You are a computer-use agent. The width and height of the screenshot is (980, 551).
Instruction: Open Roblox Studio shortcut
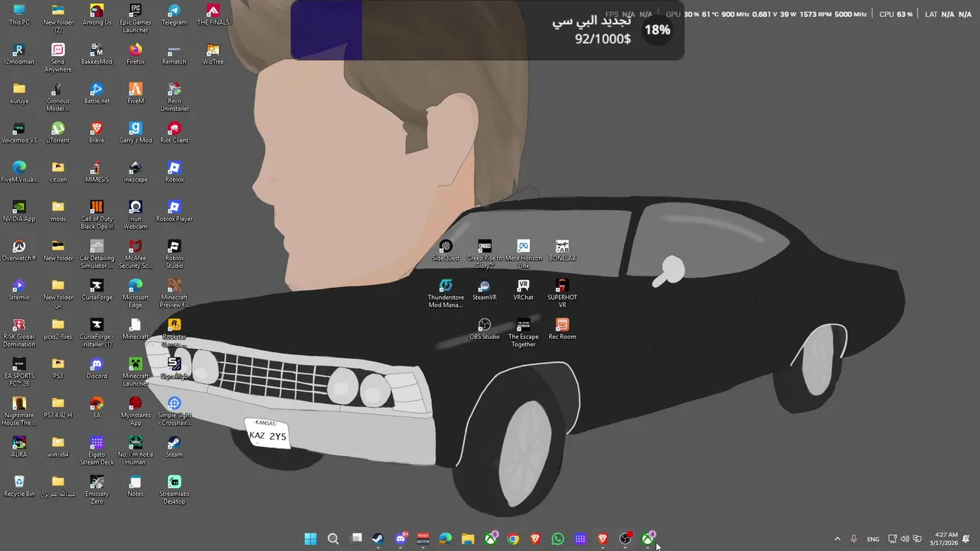pyautogui.click(x=175, y=253)
